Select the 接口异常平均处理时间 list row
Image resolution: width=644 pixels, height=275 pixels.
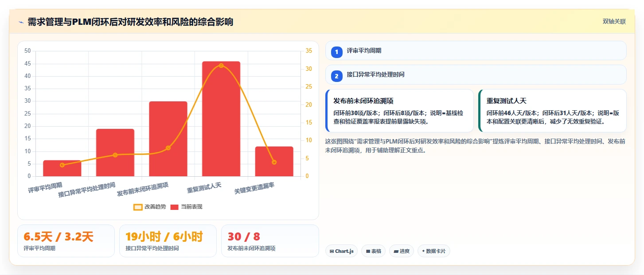pyautogui.click(x=476, y=74)
